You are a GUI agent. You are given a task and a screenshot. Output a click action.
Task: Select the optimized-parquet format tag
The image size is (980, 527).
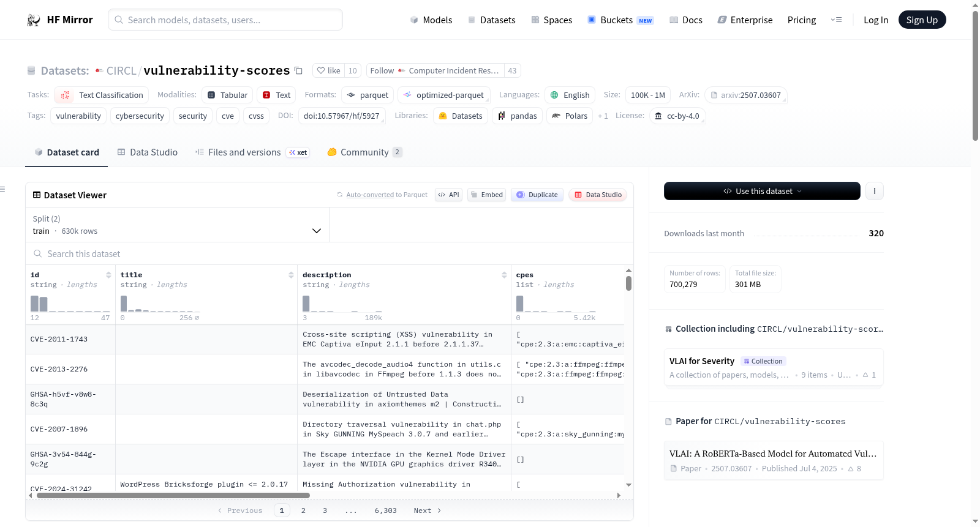[x=443, y=95]
